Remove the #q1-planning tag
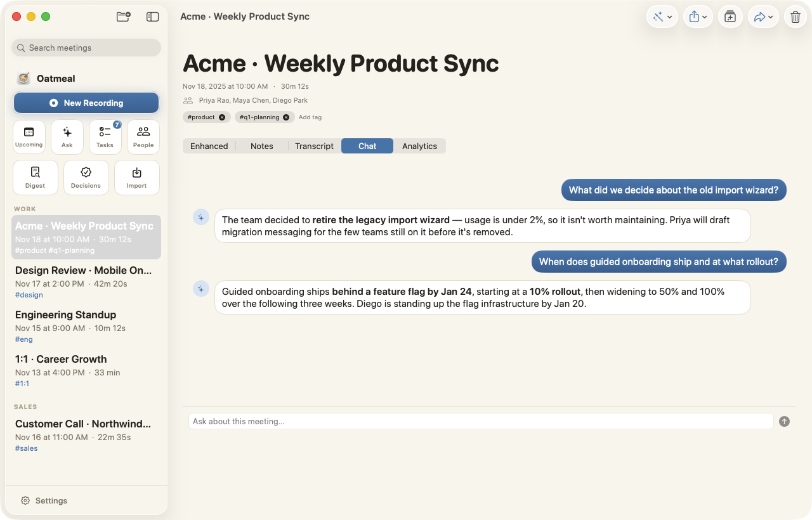Screen dimensions: 812x520 coord(286,117)
